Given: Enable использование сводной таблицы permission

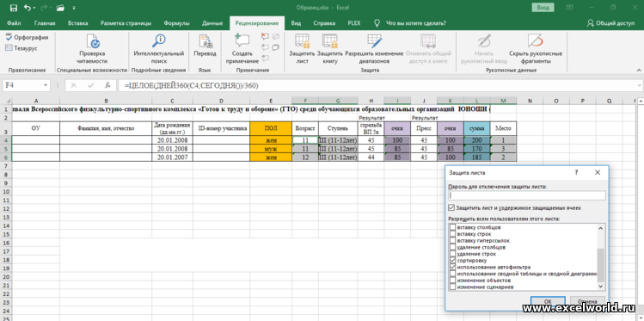Looking at the screenshot, I should [452, 274].
